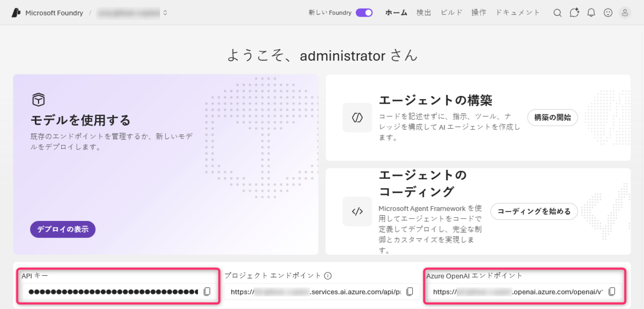This screenshot has height=309, width=644.
Task: Toggle the 新しい Foundry switch
Action: point(364,13)
